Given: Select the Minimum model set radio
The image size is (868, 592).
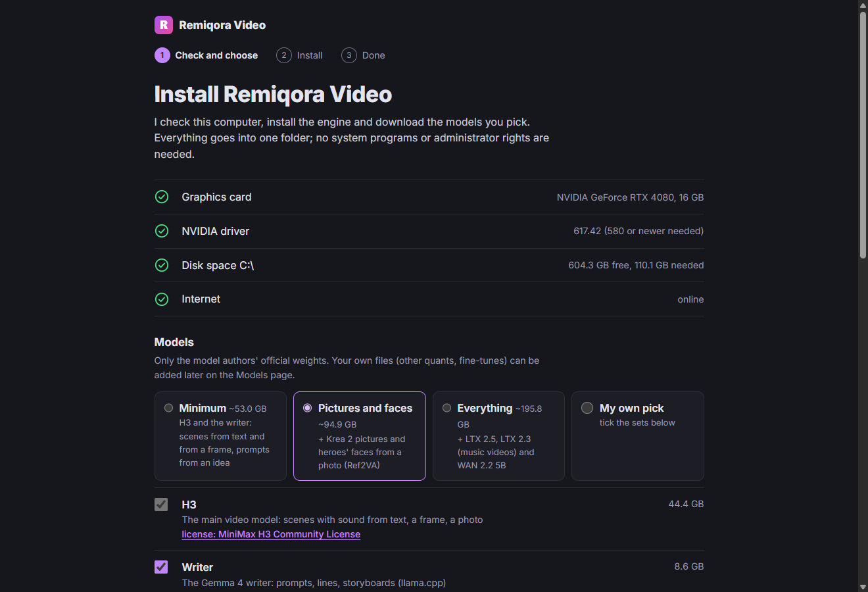Looking at the screenshot, I should [168, 408].
